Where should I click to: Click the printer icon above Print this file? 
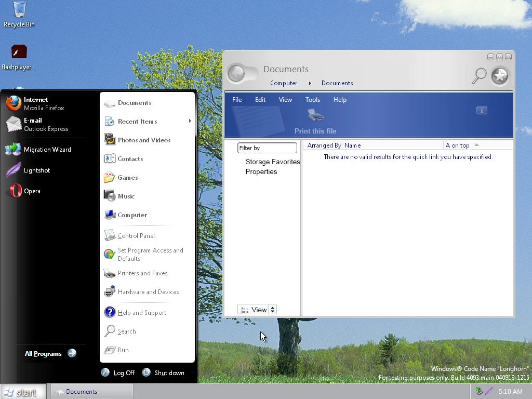(315, 115)
